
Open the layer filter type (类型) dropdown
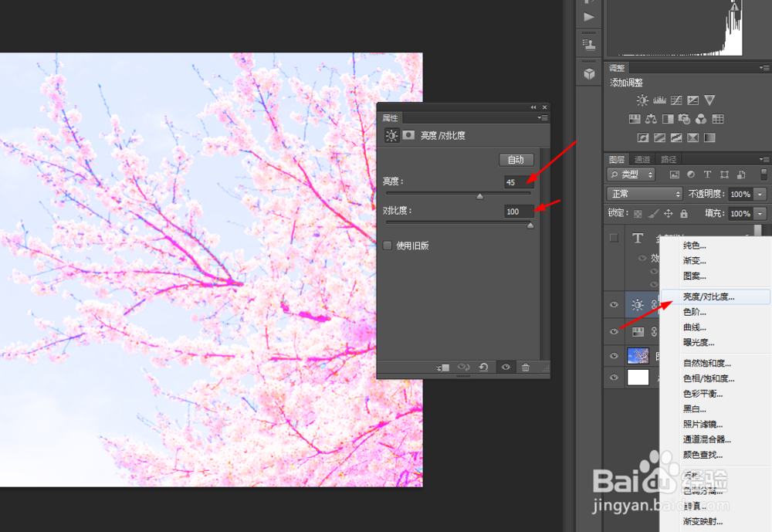(631, 175)
